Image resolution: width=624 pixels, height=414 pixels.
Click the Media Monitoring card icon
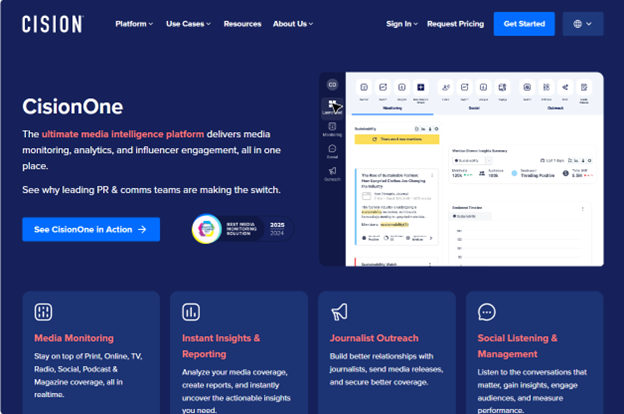pyautogui.click(x=43, y=312)
